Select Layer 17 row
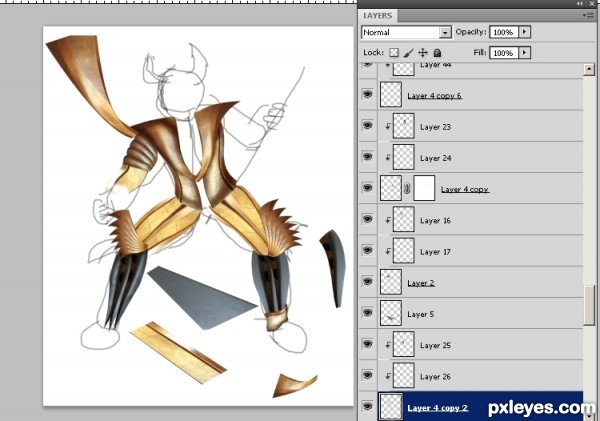The height and width of the screenshot is (421, 600). tap(481, 251)
